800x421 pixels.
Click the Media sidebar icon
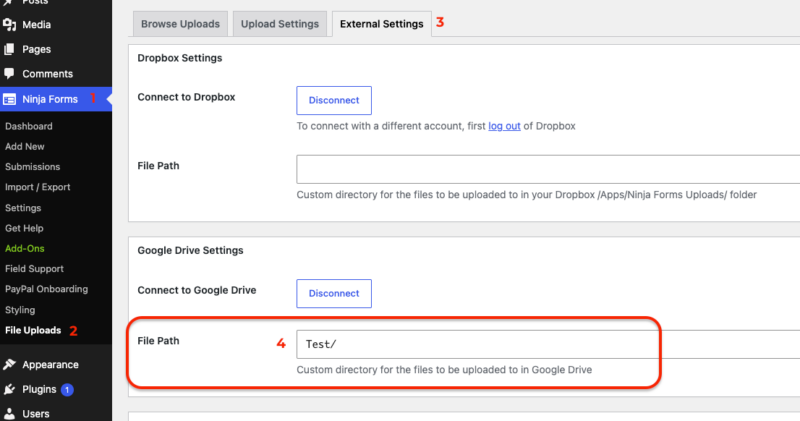[9, 24]
